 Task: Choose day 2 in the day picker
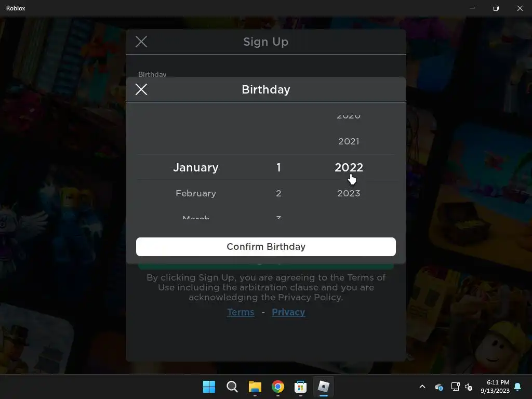tap(278, 193)
